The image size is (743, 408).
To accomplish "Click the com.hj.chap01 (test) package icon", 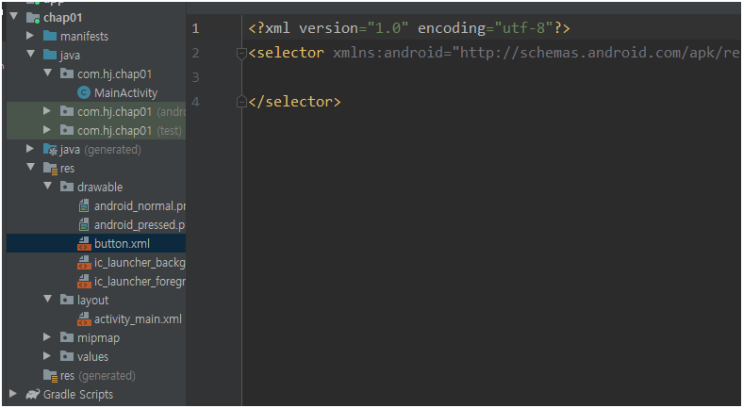I will 67,130.
